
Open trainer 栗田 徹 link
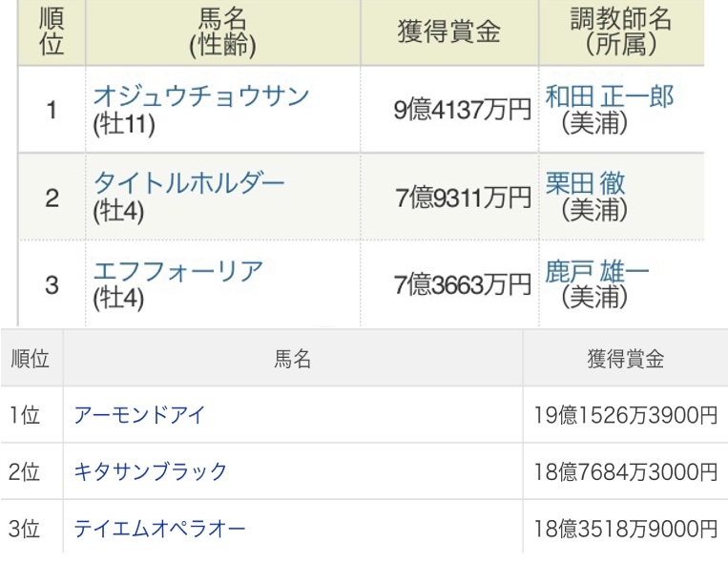[586, 183]
